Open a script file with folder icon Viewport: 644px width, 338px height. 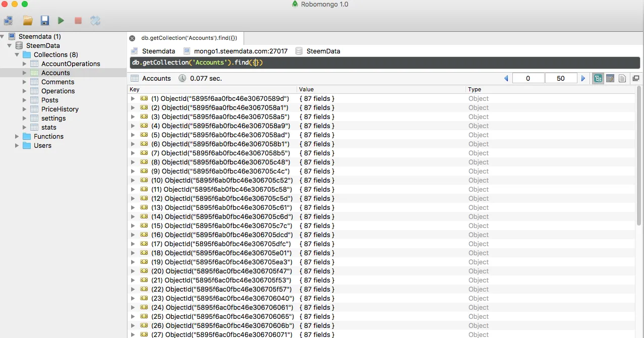tap(28, 21)
